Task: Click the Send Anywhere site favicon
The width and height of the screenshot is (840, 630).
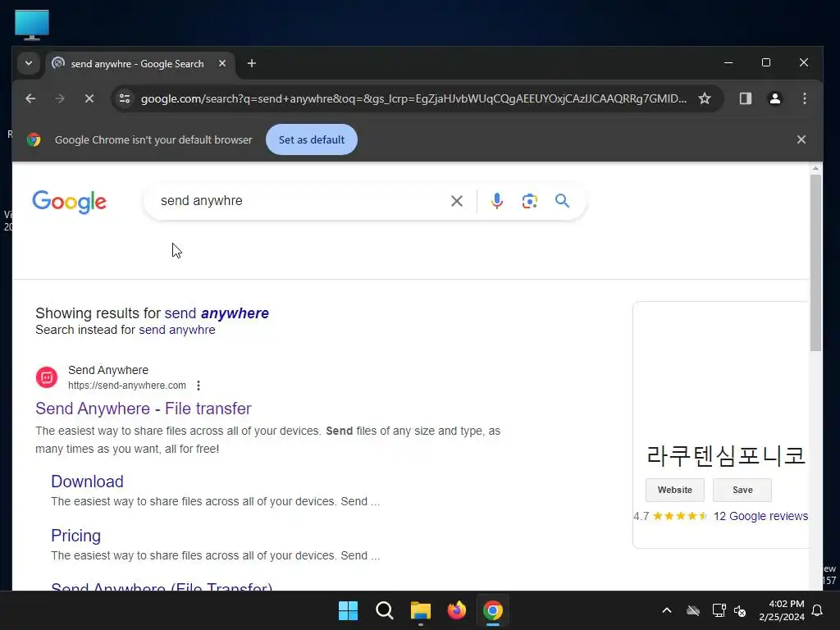Action: coord(47,377)
